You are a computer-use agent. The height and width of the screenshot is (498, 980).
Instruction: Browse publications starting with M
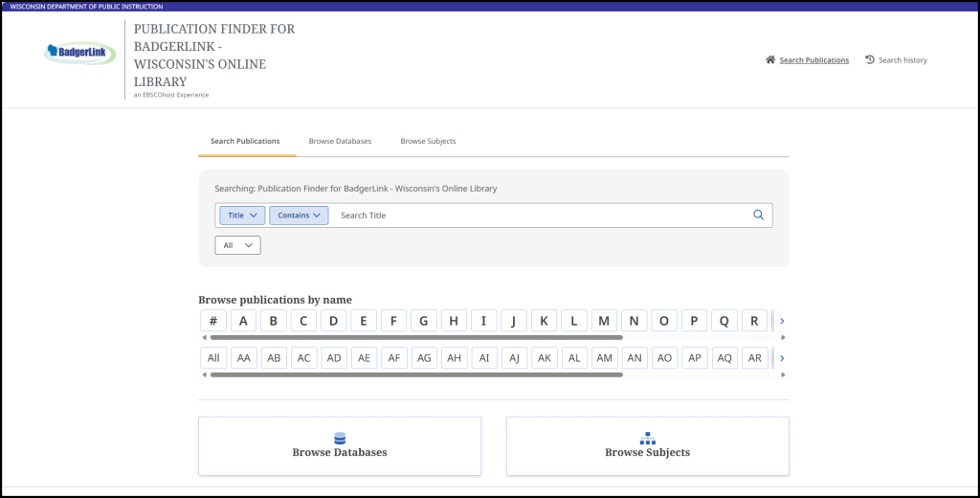(604, 321)
